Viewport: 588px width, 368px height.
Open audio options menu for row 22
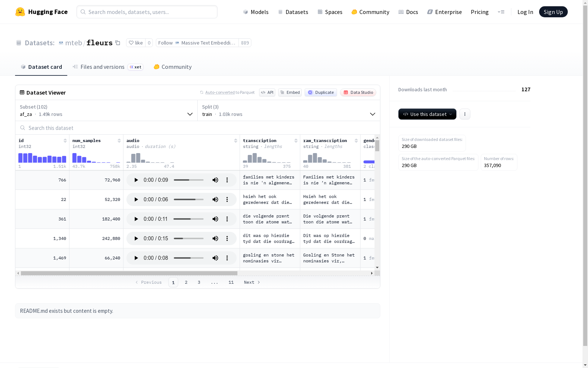[227, 199]
